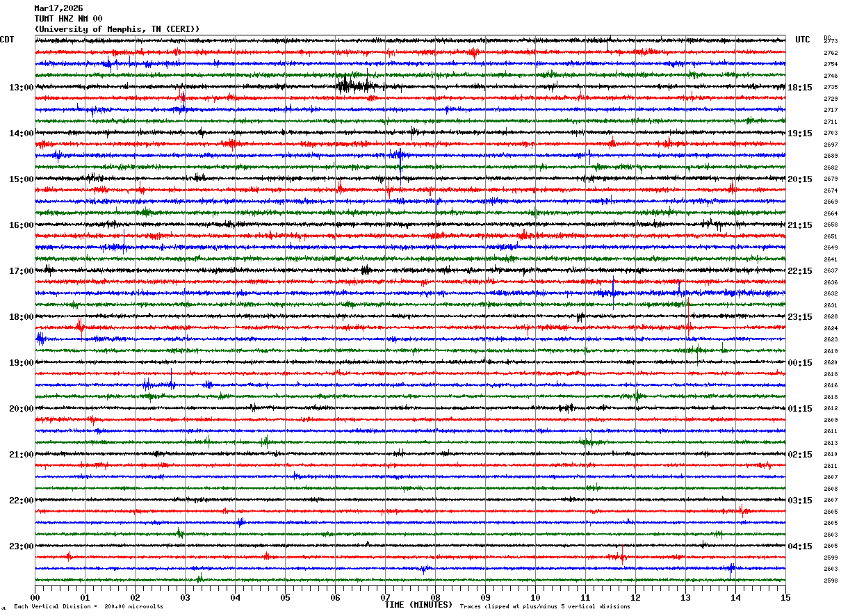Click the DC offset value 2620
Screen dimensions: 841x616
tap(831, 363)
